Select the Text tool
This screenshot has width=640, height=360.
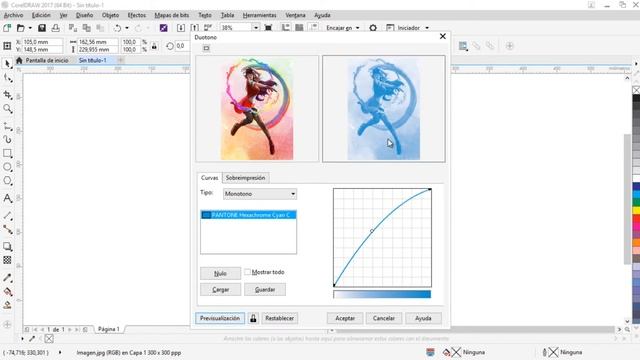[7, 198]
